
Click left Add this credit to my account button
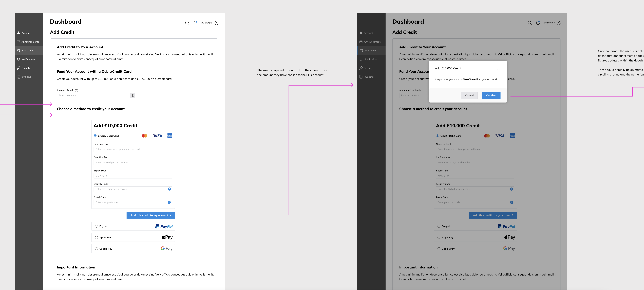(150, 215)
